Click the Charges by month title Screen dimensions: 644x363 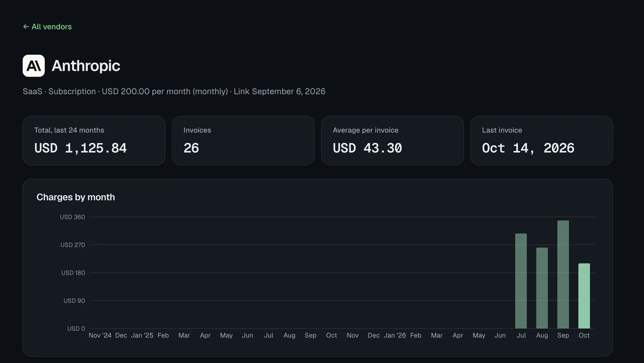point(76,197)
